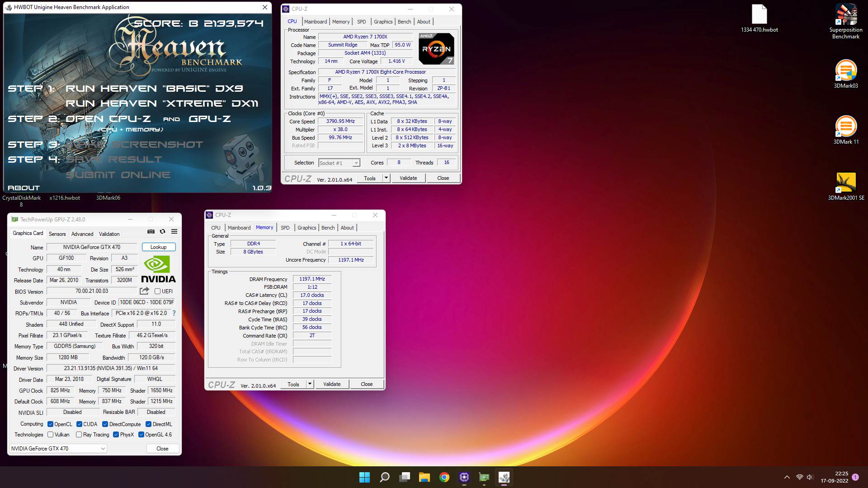Open the SPD tab in lower CPU-Z window

[x=285, y=228]
